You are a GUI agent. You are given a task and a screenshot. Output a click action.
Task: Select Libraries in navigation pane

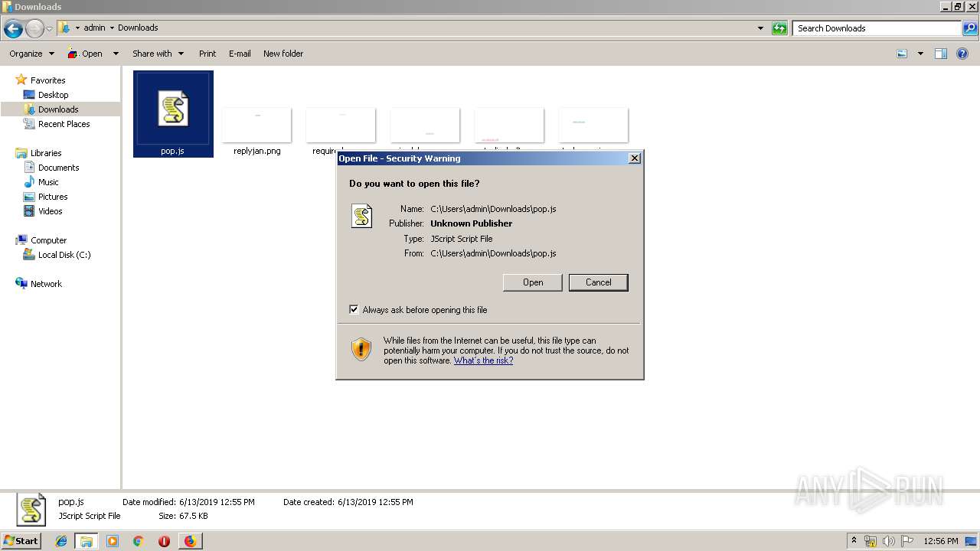(46, 153)
